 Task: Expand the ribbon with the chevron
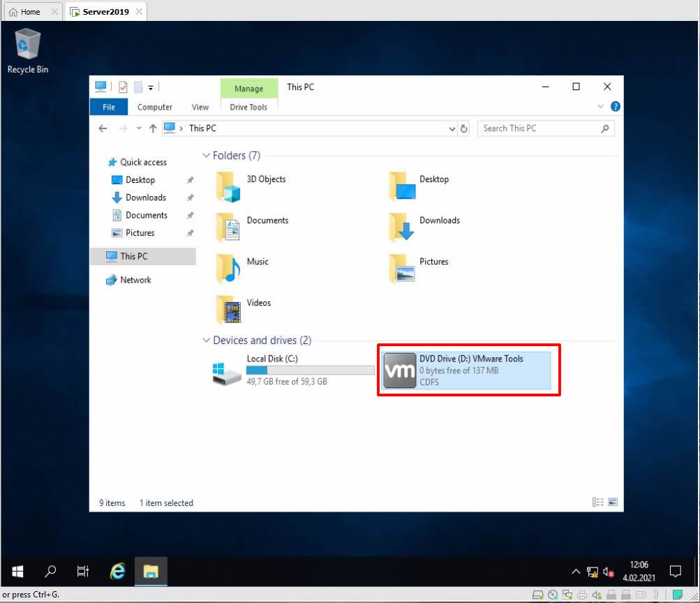[x=600, y=107]
